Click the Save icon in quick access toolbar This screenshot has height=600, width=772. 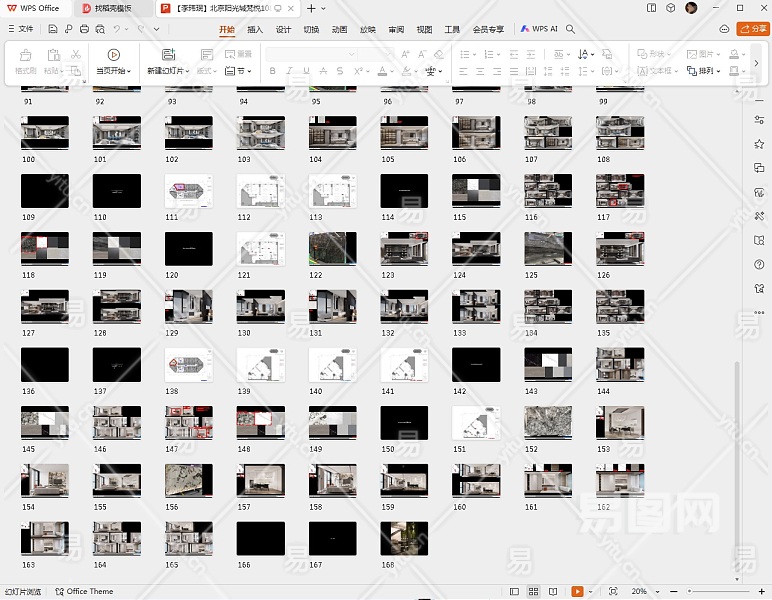[x=54, y=30]
